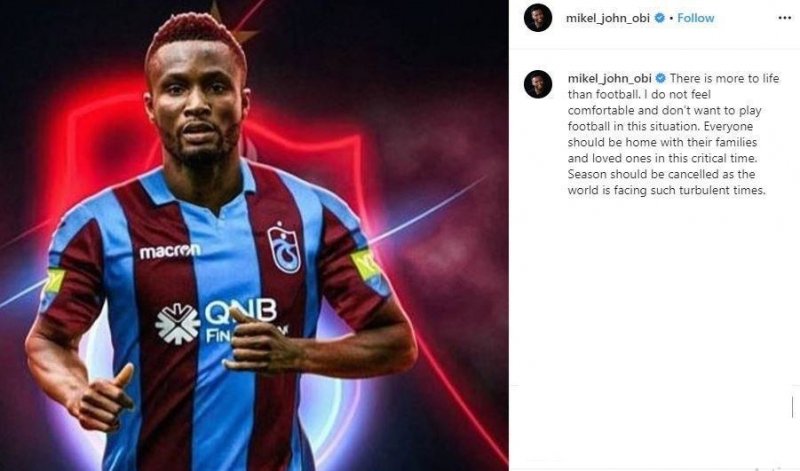800x471 pixels.
Task: Click the small vertical bar in comments panel
Action: click(x=792, y=407)
